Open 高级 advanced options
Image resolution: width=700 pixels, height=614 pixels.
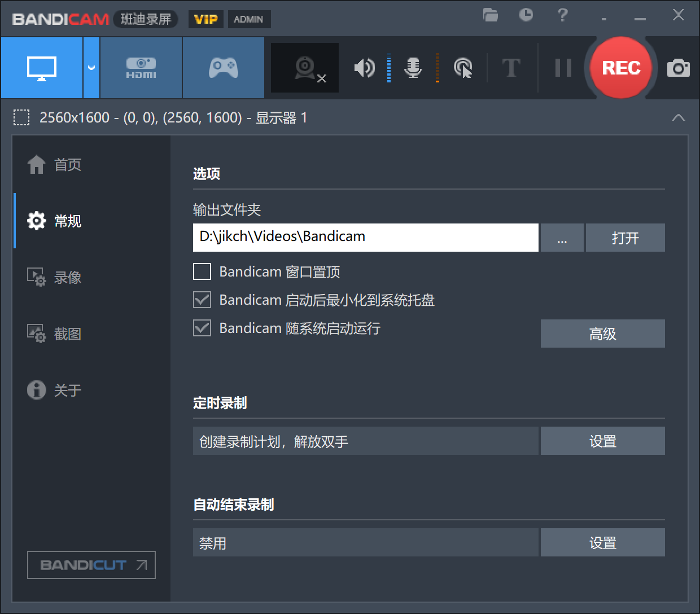click(x=602, y=334)
